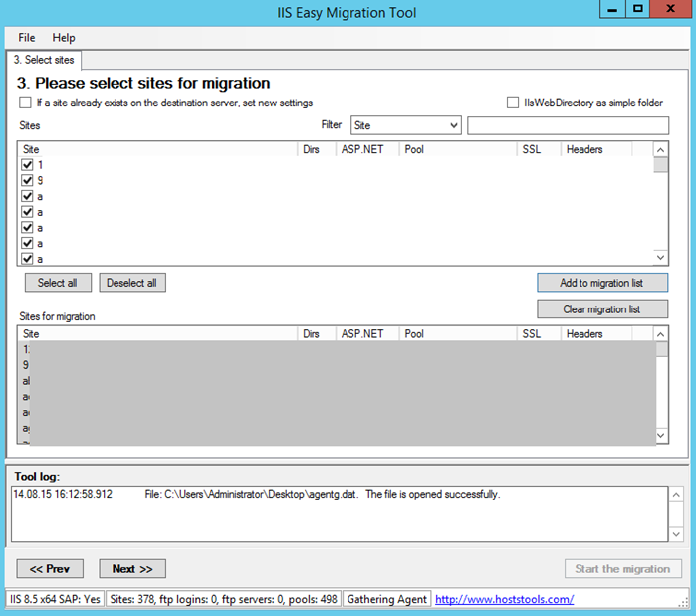Uncheck the site row labeled '9'
Image resolution: width=696 pixels, height=616 pixels.
pyautogui.click(x=27, y=180)
